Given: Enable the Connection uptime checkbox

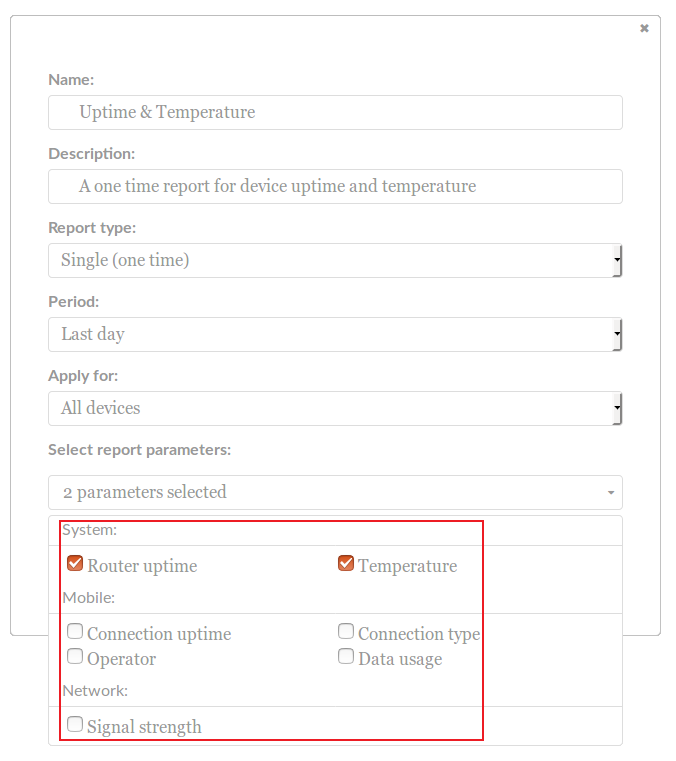Looking at the screenshot, I should point(75,632).
